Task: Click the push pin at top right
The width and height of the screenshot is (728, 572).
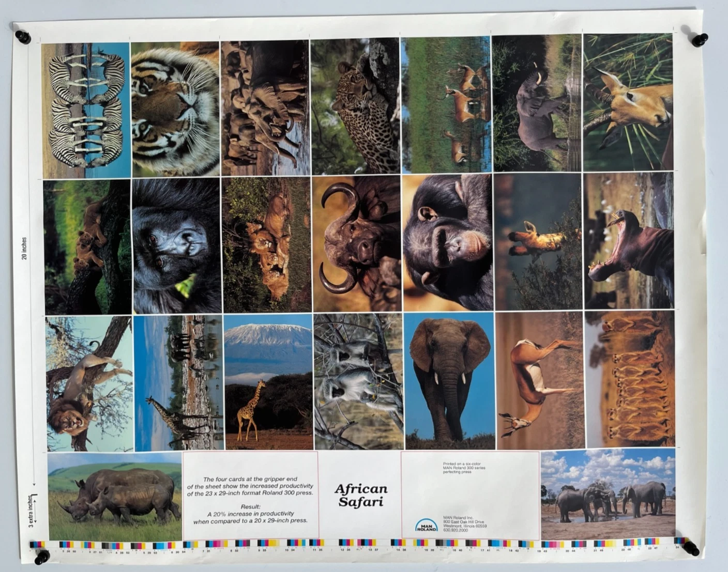Action: (699, 40)
